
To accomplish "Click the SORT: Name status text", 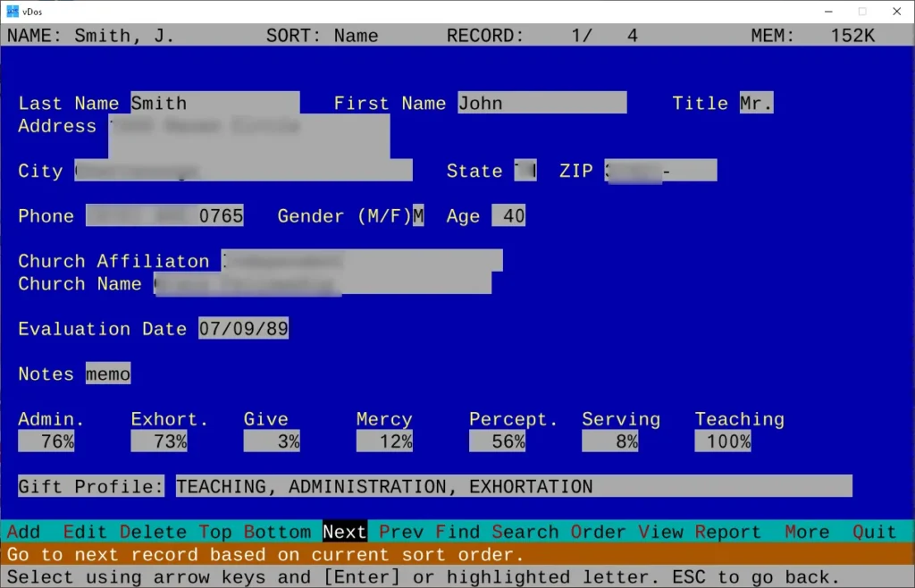I will [x=322, y=36].
